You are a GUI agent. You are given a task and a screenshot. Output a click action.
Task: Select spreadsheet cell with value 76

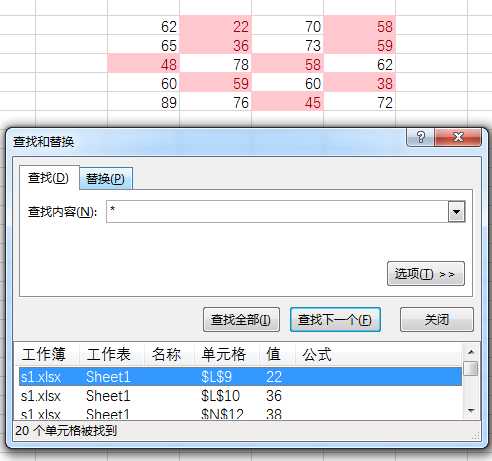tap(216, 102)
